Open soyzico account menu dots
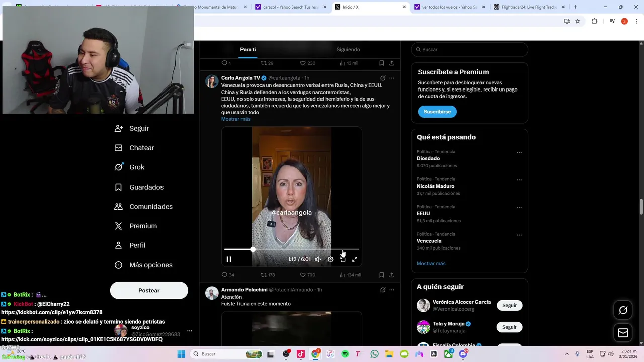 [x=189, y=331]
